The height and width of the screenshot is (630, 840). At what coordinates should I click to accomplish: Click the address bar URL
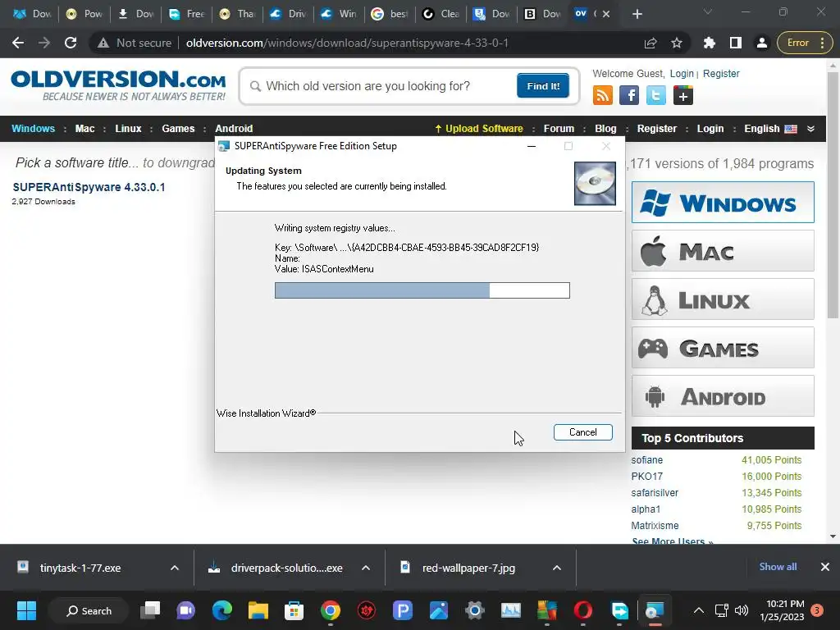(347, 43)
